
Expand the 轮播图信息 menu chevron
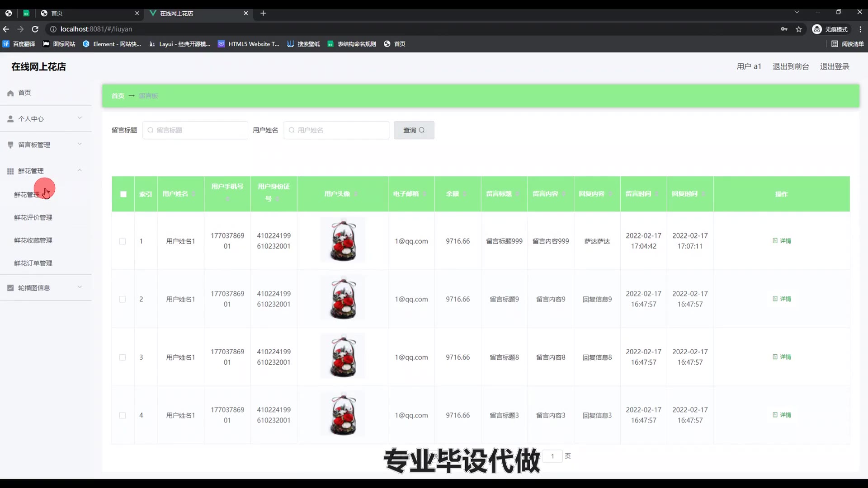point(80,287)
